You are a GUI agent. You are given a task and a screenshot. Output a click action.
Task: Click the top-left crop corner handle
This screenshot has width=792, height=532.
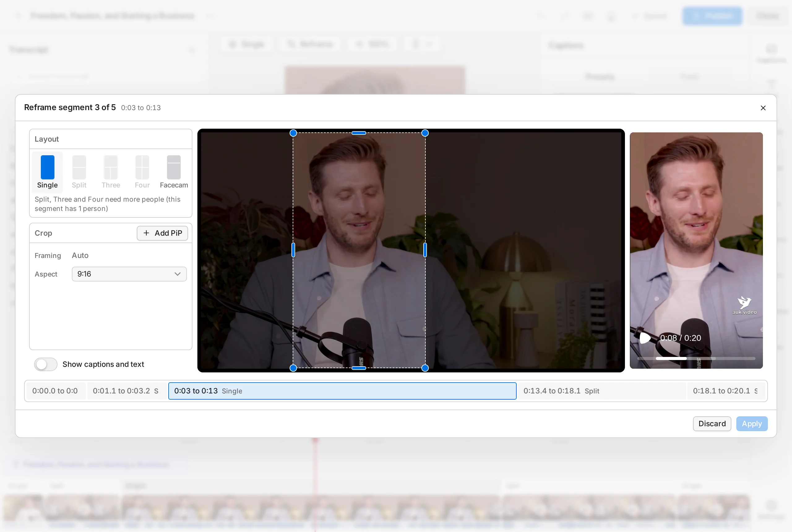click(293, 133)
